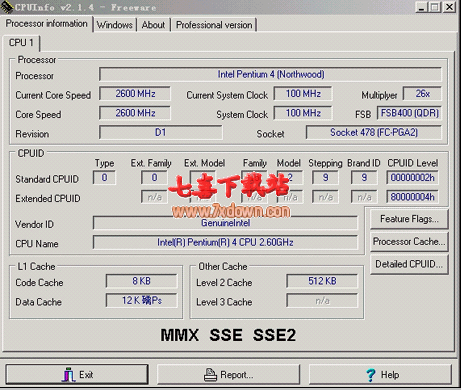Switch to the Windows tab

point(114,25)
